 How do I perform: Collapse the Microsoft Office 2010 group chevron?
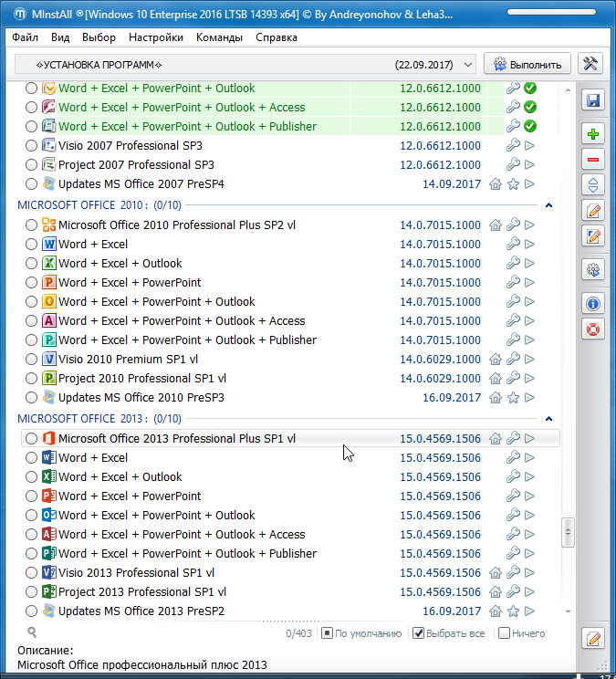[x=548, y=205]
